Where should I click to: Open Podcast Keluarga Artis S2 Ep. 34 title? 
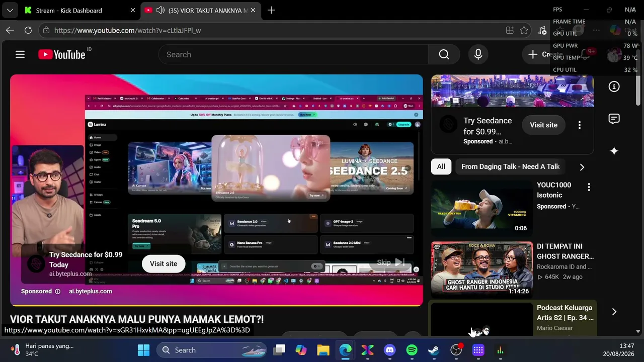[565, 313]
